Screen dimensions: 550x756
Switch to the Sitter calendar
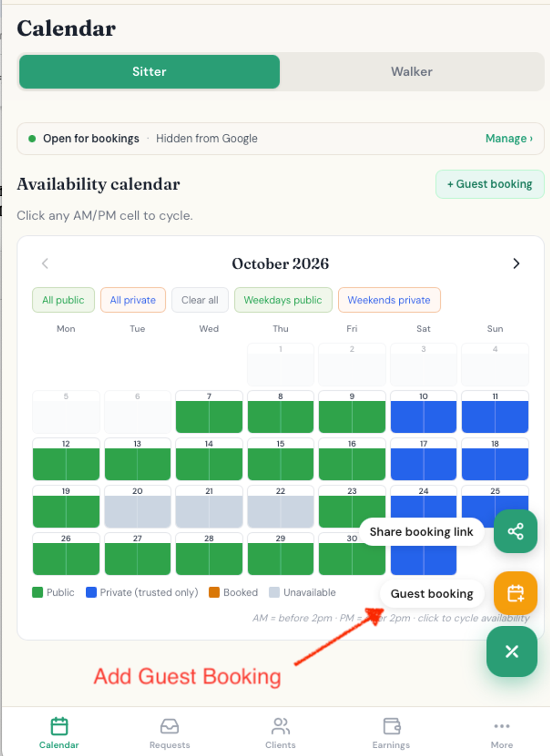[x=149, y=72]
